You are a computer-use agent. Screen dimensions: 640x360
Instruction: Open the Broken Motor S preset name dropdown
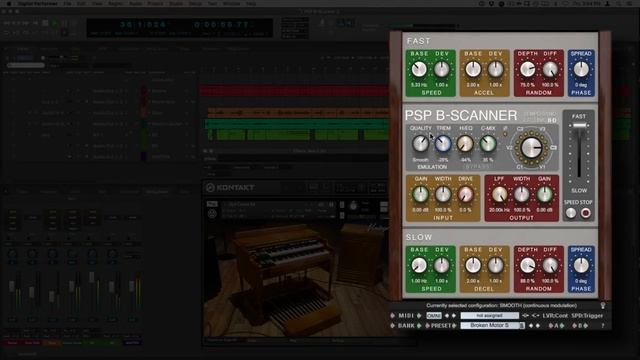pyautogui.click(x=489, y=326)
